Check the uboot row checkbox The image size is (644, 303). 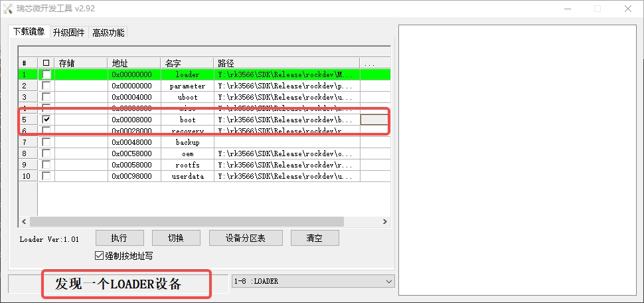[x=46, y=97]
